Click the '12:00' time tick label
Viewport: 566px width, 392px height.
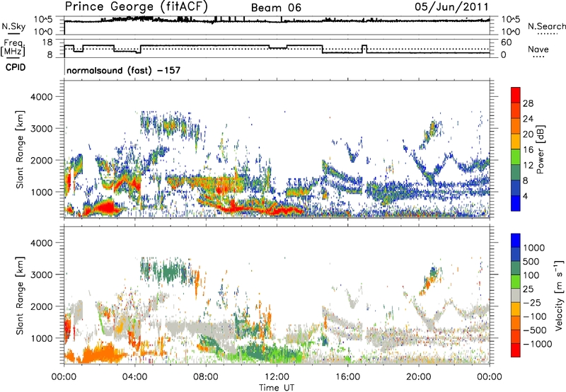pyautogui.click(x=277, y=377)
